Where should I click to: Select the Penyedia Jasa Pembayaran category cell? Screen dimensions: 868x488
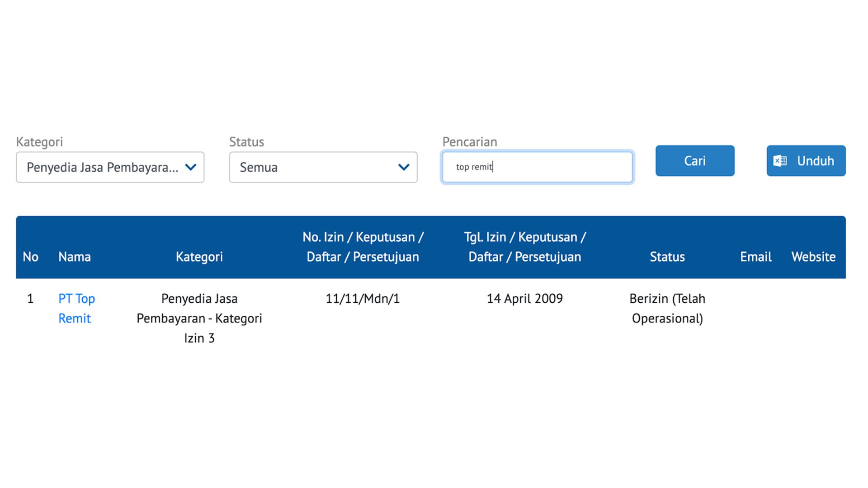199,318
